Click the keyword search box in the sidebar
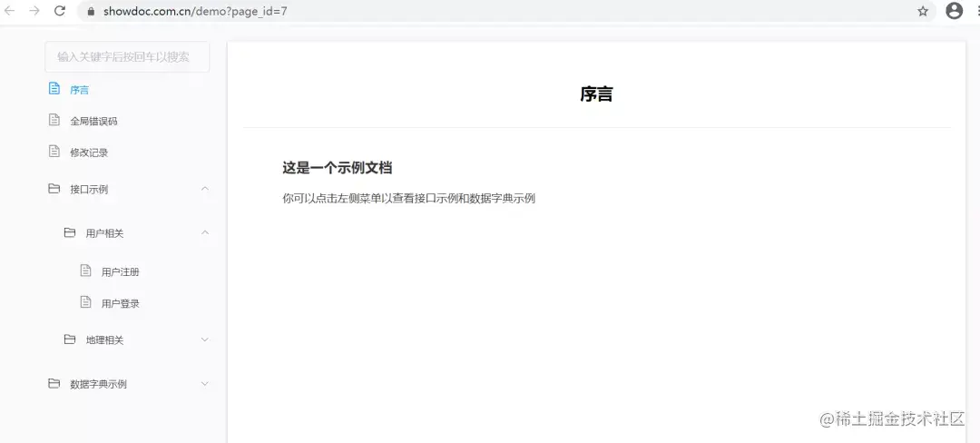Image resolution: width=980 pixels, height=443 pixels. pyautogui.click(x=127, y=57)
